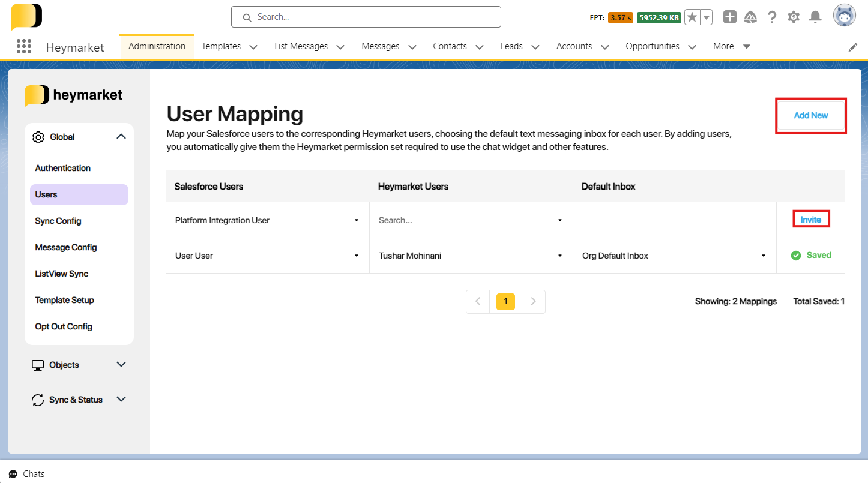The width and height of the screenshot is (868, 483).
Task: Click the Showing: 2 Mappings text
Action: click(736, 302)
